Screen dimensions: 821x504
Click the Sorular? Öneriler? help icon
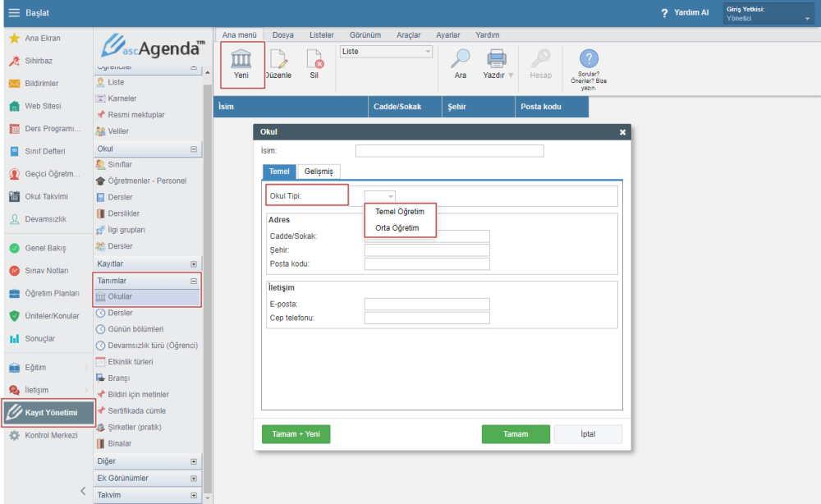(589, 58)
